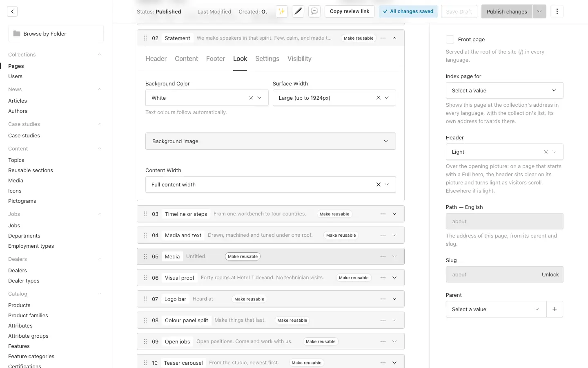Click the Copy review link button

[x=350, y=11]
